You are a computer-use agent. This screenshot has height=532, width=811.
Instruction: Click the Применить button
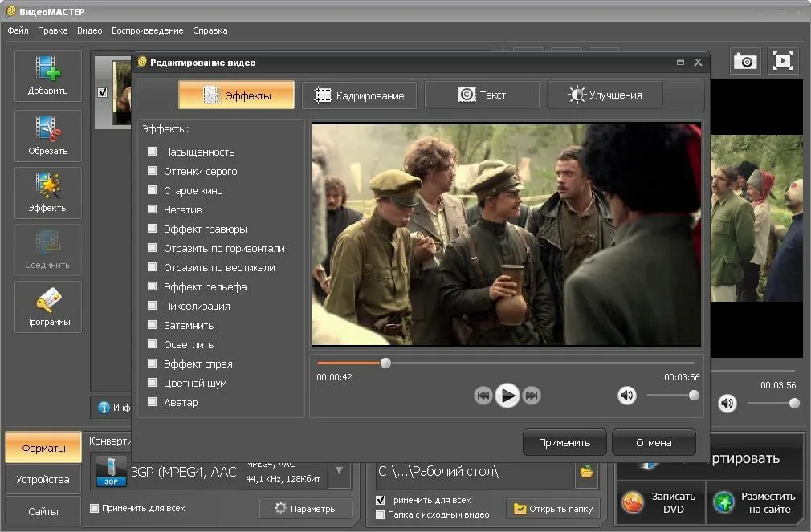pos(564,442)
